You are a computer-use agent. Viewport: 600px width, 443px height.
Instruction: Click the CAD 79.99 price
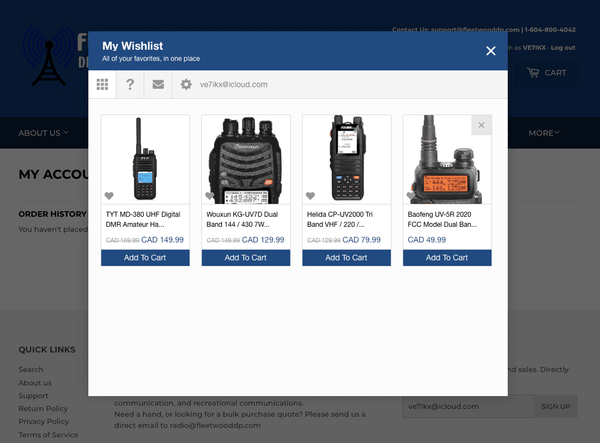click(361, 240)
